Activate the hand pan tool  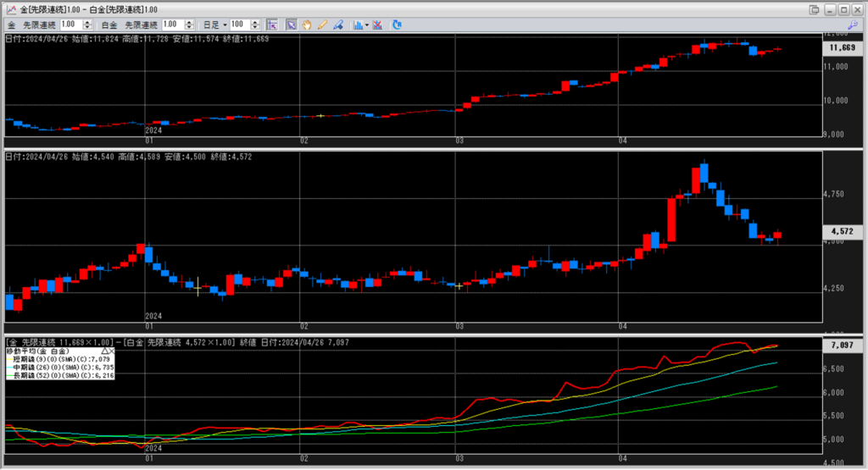(x=306, y=25)
